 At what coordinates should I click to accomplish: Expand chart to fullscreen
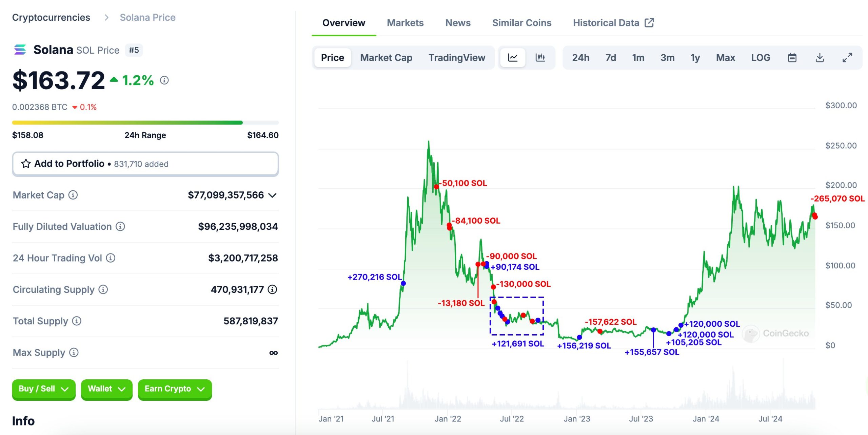847,58
